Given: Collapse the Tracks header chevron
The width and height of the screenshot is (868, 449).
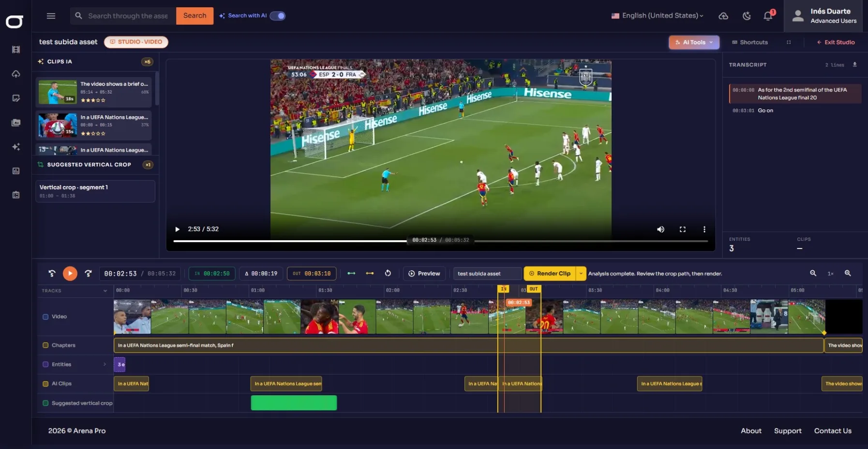Looking at the screenshot, I should click(x=105, y=291).
